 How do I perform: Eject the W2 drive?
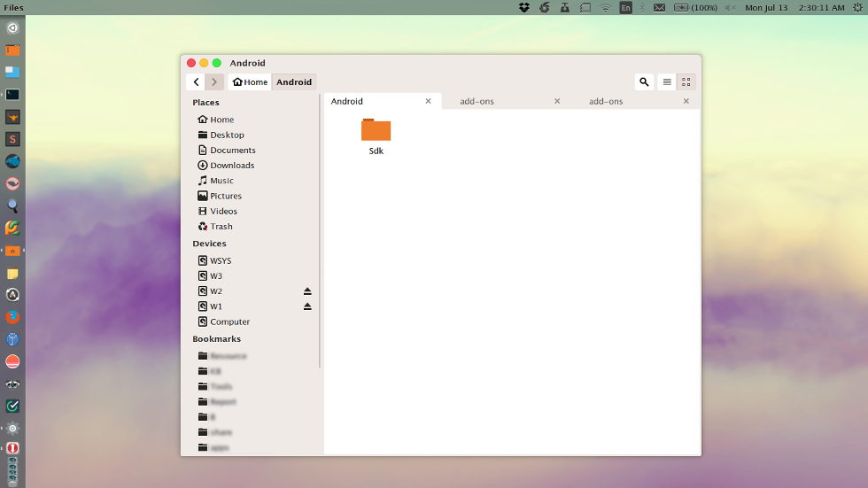307,291
